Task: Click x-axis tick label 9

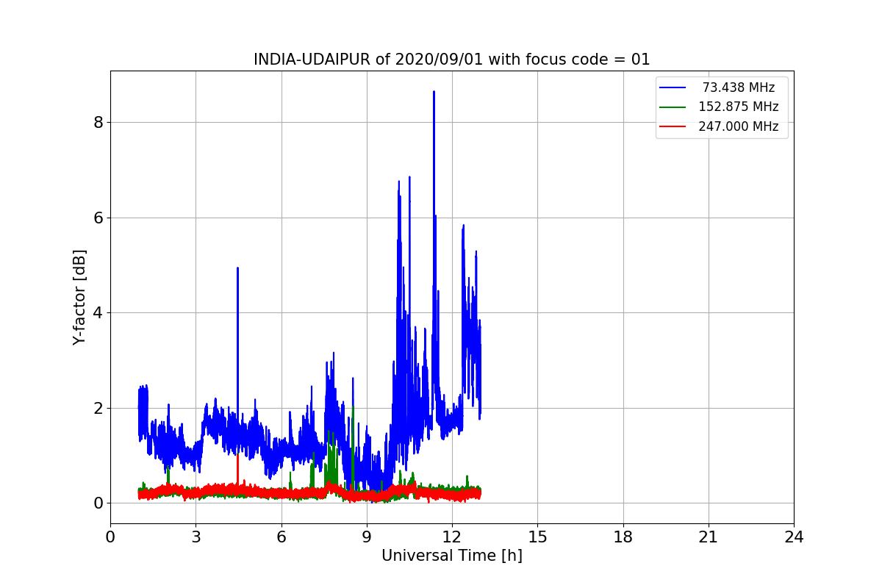Action: coord(367,537)
